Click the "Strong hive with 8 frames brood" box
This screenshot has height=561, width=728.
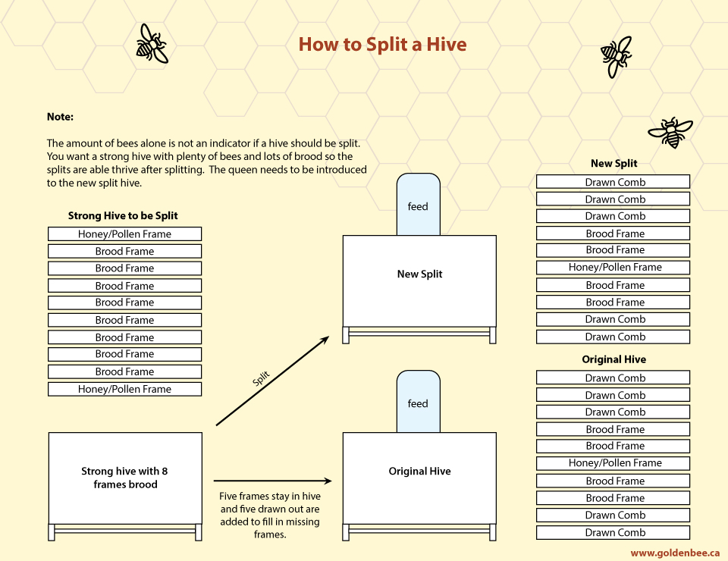125,478
